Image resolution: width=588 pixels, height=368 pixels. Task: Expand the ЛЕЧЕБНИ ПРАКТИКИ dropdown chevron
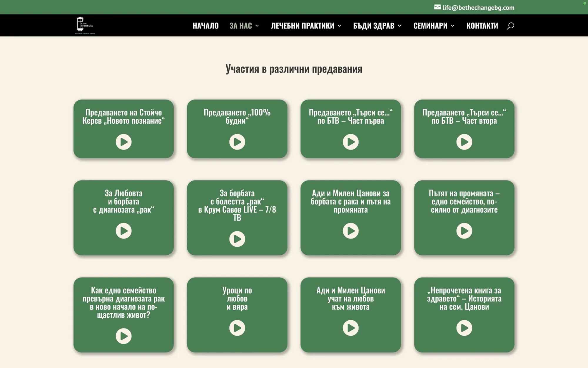point(339,26)
